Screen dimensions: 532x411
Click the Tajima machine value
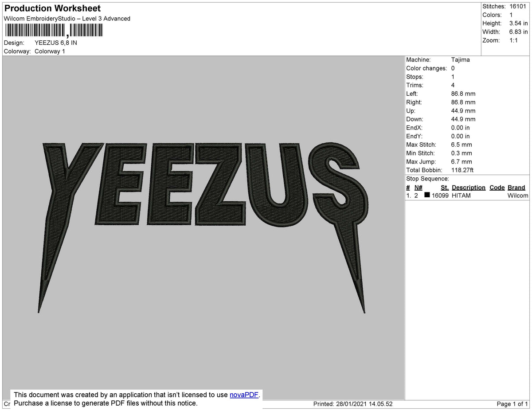(461, 59)
